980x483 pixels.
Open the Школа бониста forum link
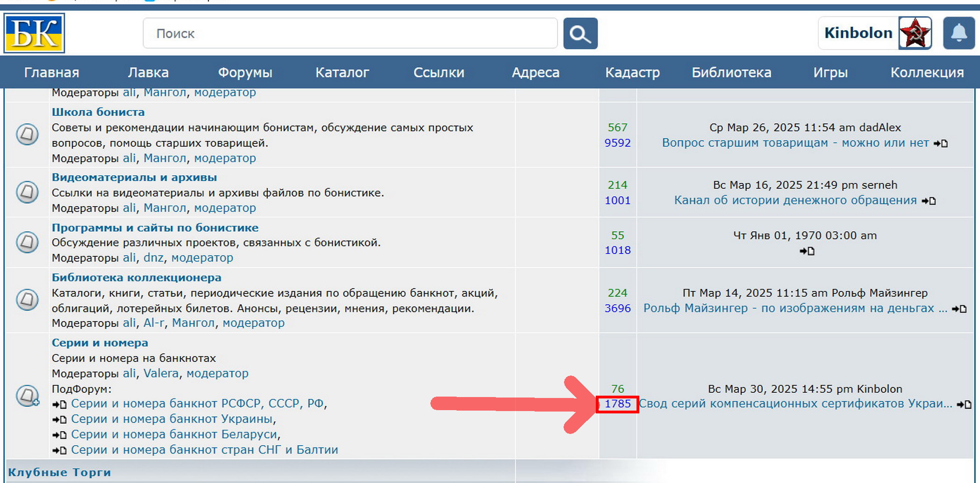pos(98,112)
